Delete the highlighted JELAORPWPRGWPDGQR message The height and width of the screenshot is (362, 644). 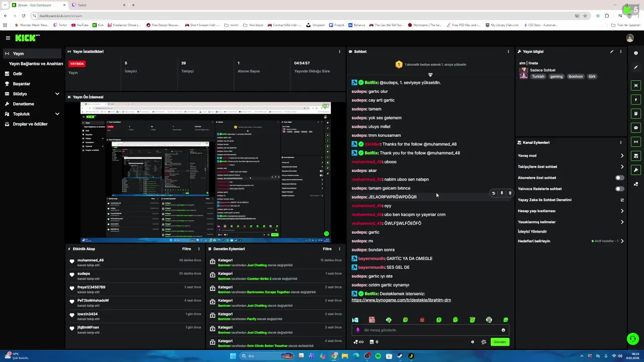(510, 193)
